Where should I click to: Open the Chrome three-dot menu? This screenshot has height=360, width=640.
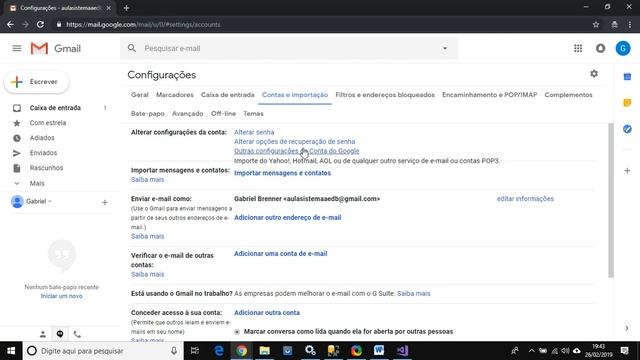[630, 24]
